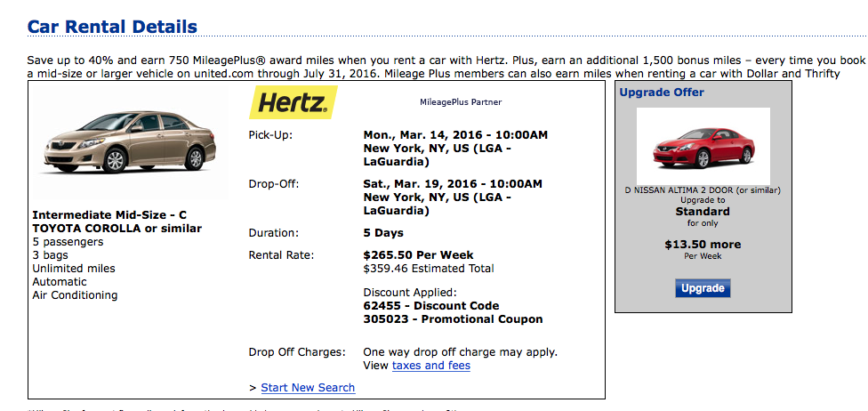Open the taxes and fees link

(431, 366)
